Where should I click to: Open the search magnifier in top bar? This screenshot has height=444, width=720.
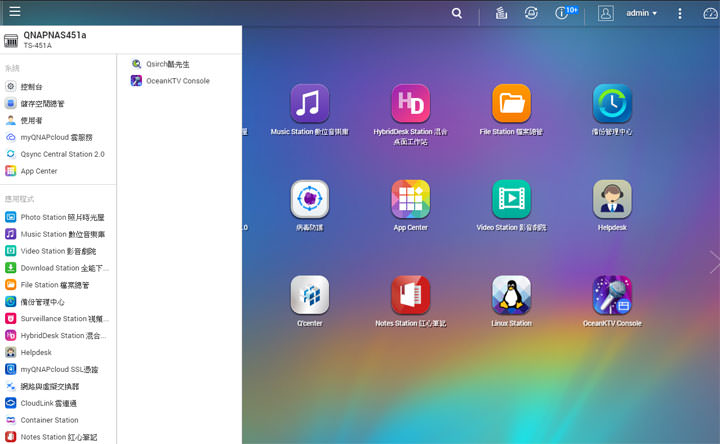457,13
